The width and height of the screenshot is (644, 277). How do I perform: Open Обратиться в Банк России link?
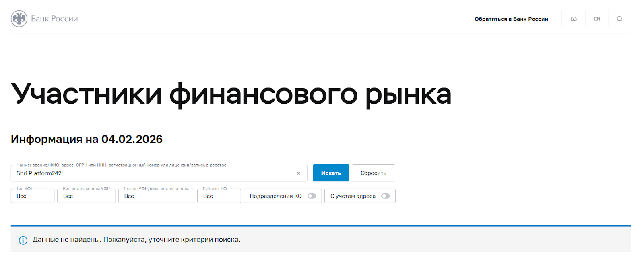[x=511, y=19]
